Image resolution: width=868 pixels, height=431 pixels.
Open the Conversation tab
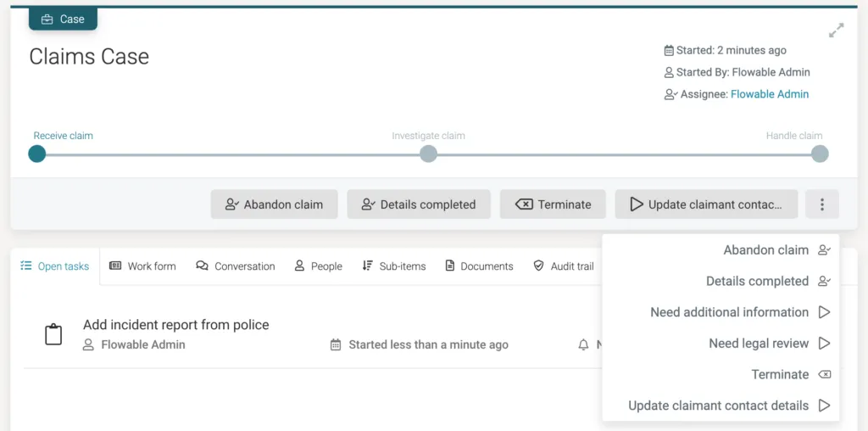click(x=236, y=266)
